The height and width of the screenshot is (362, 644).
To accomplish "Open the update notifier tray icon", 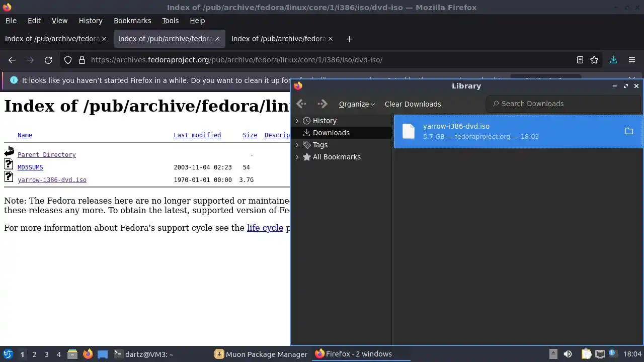I will pos(613,354).
